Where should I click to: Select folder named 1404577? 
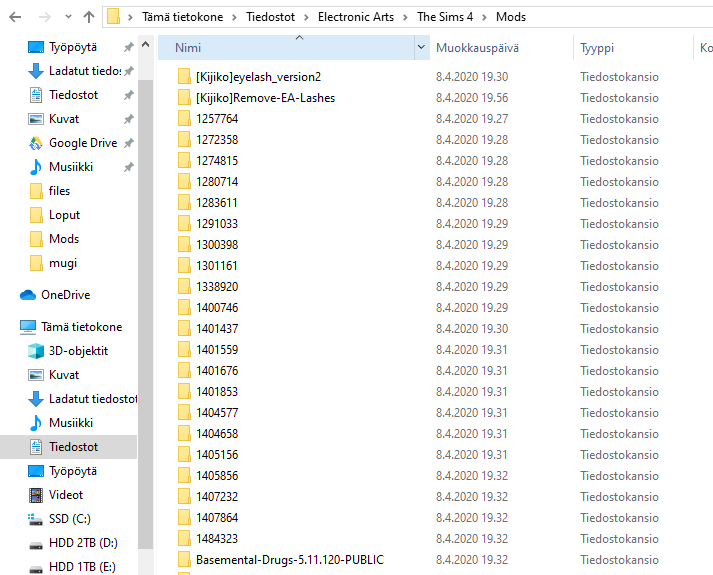tap(217, 413)
